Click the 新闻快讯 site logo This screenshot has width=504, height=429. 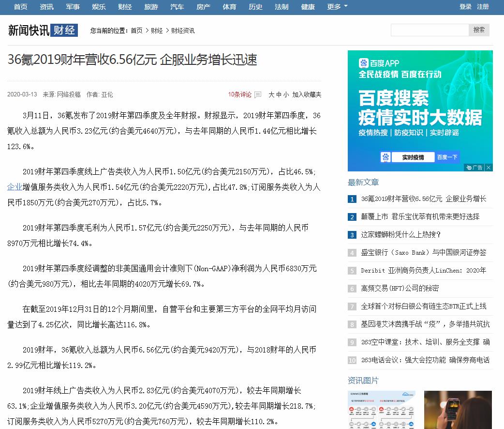(29, 31)
